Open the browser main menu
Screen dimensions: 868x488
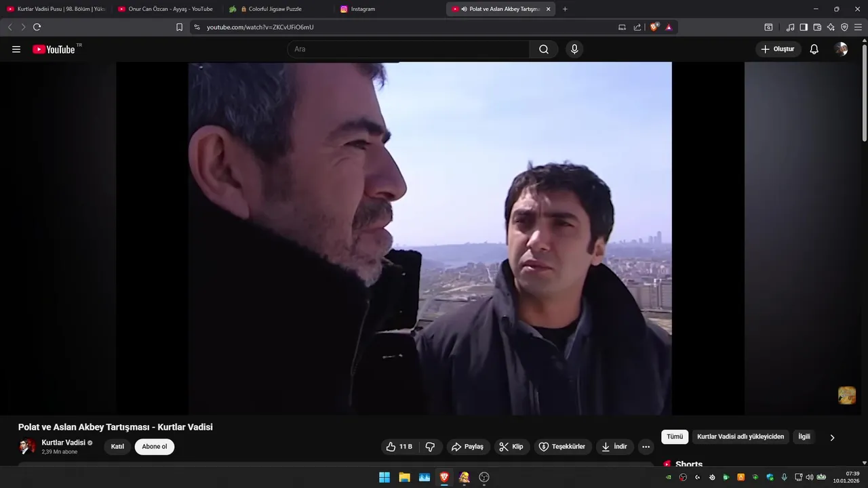[858, 27]
